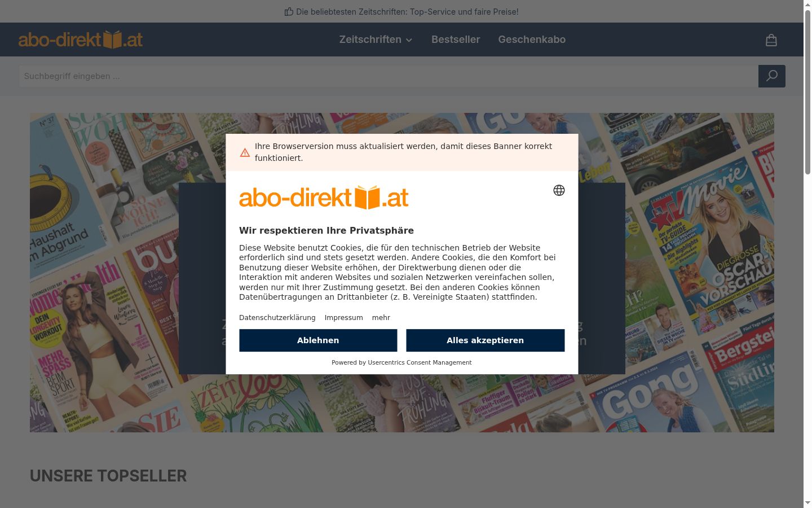Click the 'Die beliebtesten Zeitschriften' banner text
The image size is (812, 508).
click(407, 11)
